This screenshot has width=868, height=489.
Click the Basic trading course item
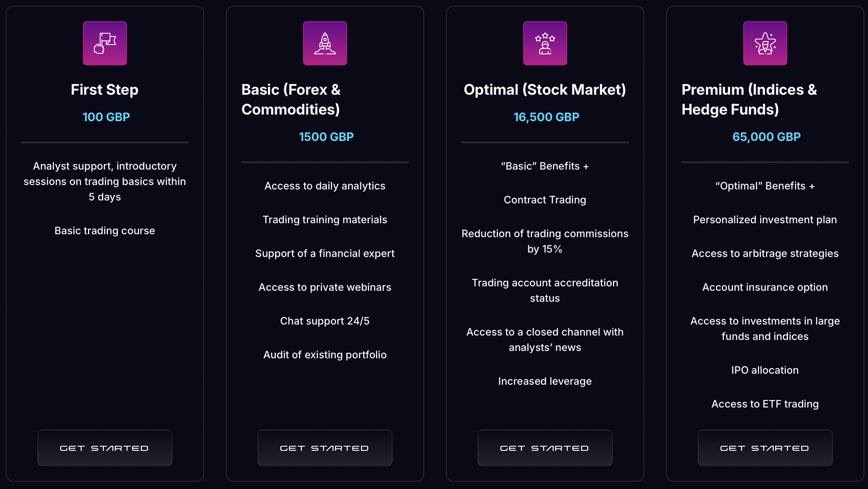point(105,231)
